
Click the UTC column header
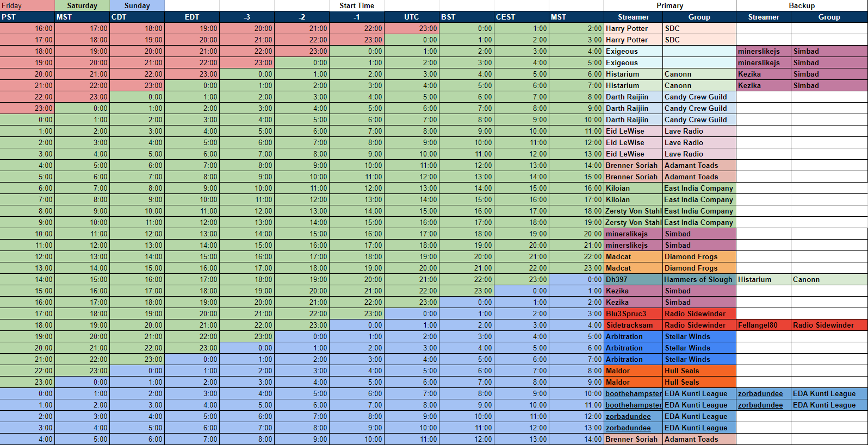412,17
